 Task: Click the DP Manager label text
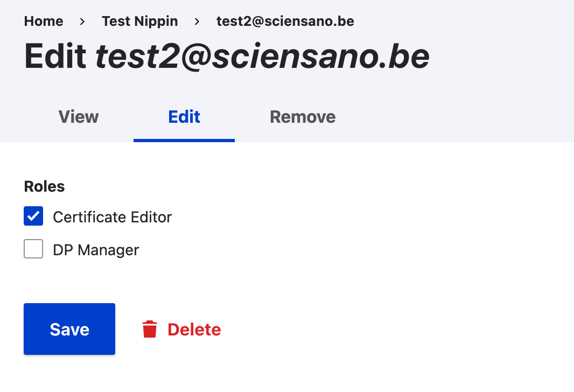pyautogui.click(x=96, y=250)
